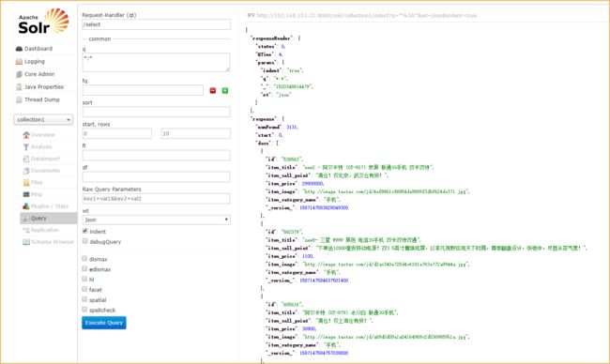Open the Replication link
The image size is (610, 364).
(x=45, y=230)
